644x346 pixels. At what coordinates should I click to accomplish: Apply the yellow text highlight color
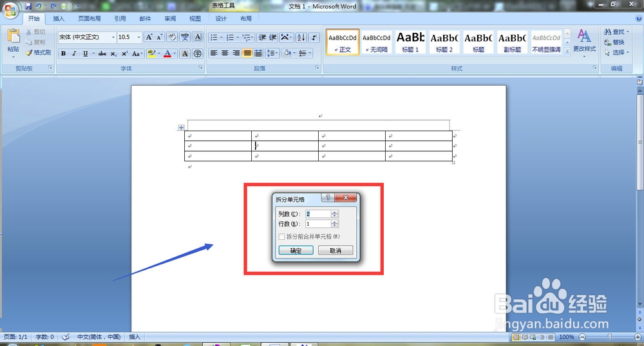point(151,54)
